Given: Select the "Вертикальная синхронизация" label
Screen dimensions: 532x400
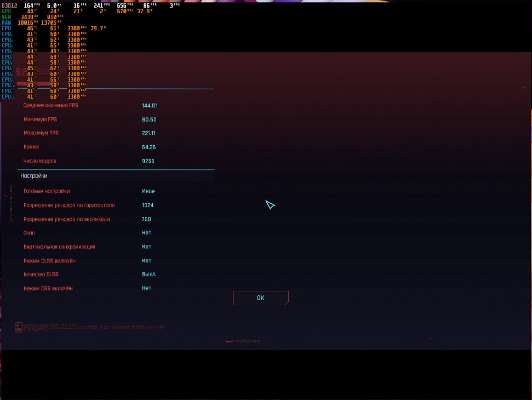Looking at the screenshot, I should click(x=59, y=247).
